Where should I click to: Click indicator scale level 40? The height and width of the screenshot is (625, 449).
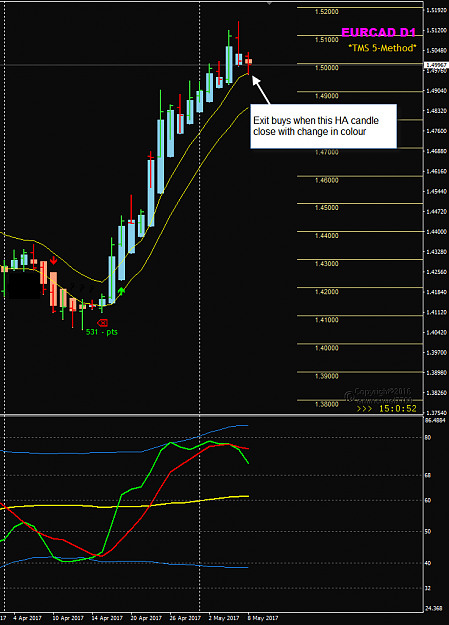(428, 563)
